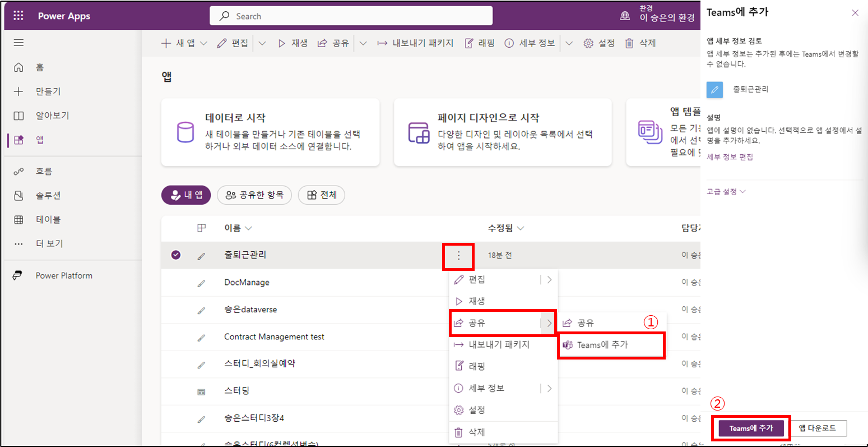The width and height of the screenshot is (868, 447).
Task: Click 편집 in the command bar
Action: [x=233, y=43]
